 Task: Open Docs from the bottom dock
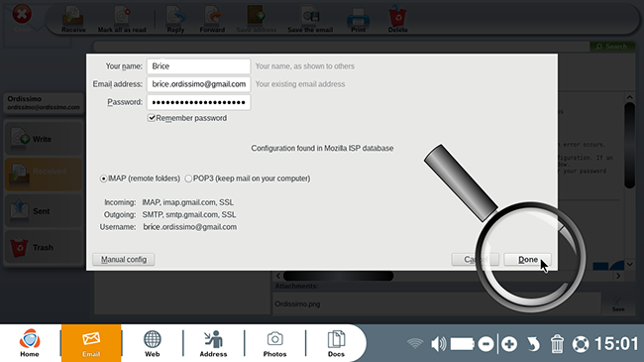pyautogui.click(x=336, y=343)
